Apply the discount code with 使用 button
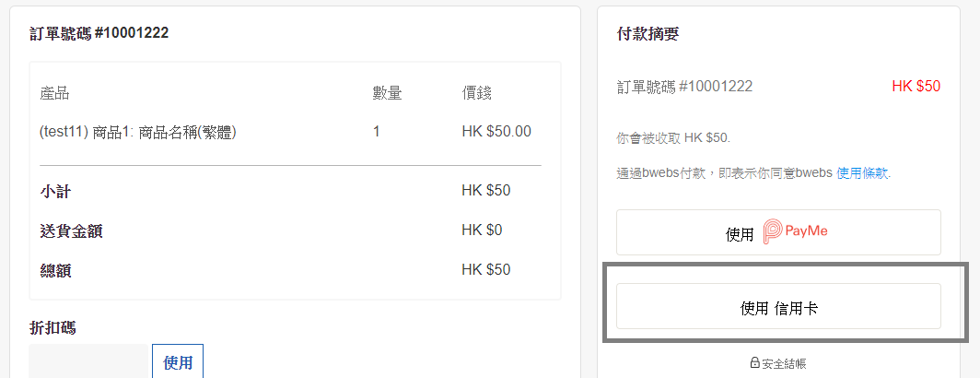 [178, 362]
